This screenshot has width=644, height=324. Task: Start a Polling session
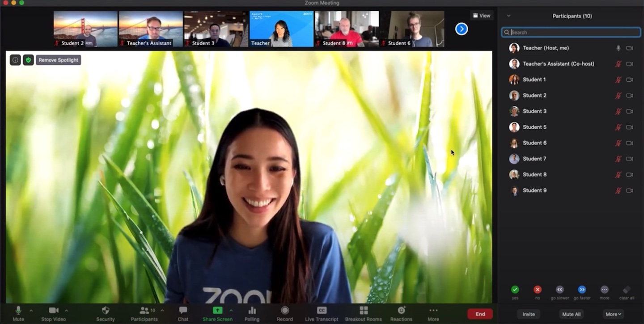[x=252, y=313]
